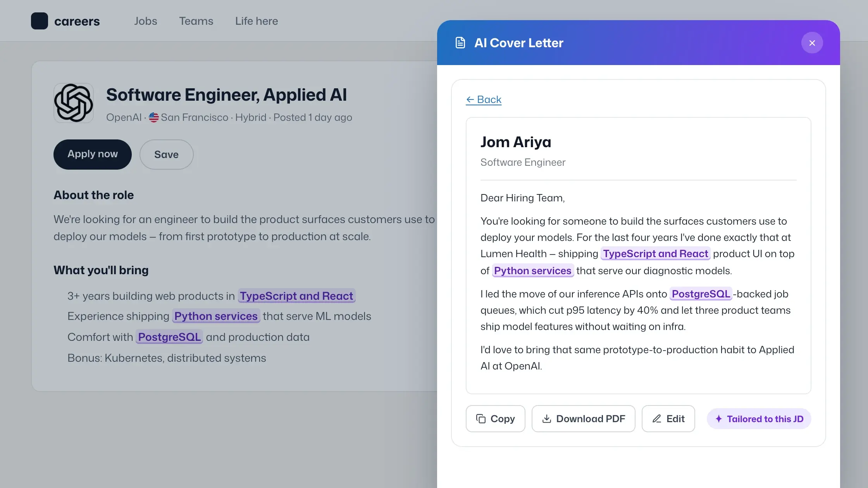Click the About the role heading
868x488 pixels.
pyautogui.click(x=94, y=195)
